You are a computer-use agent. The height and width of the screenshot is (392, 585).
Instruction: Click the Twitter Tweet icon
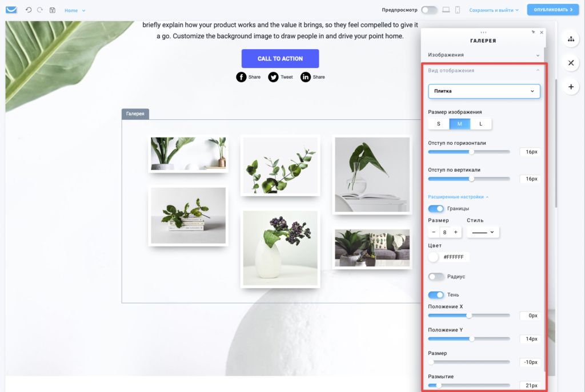(x=273, y=77)
